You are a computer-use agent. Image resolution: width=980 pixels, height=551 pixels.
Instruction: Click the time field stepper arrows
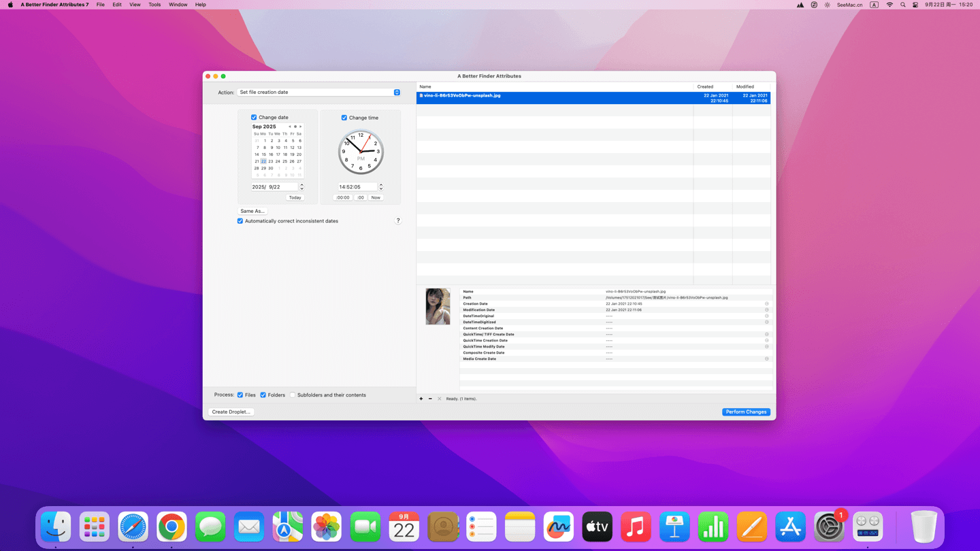[x=381, y=187]
